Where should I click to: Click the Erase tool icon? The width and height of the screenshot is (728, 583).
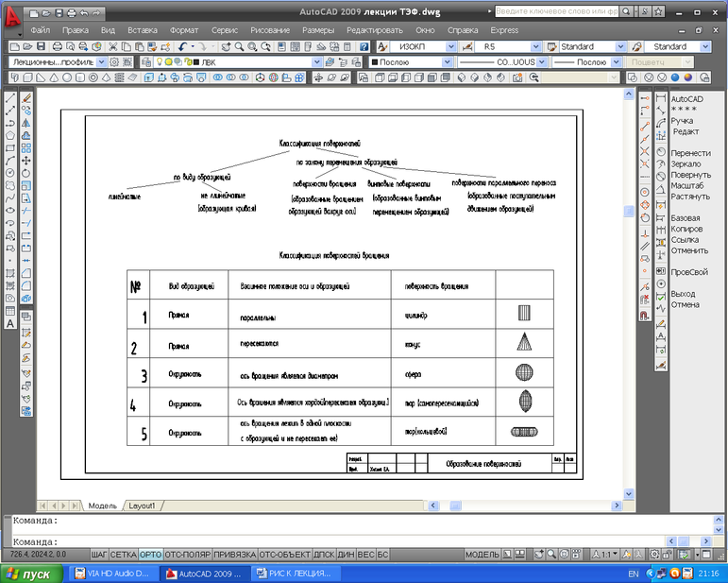(x=26, y=97)
